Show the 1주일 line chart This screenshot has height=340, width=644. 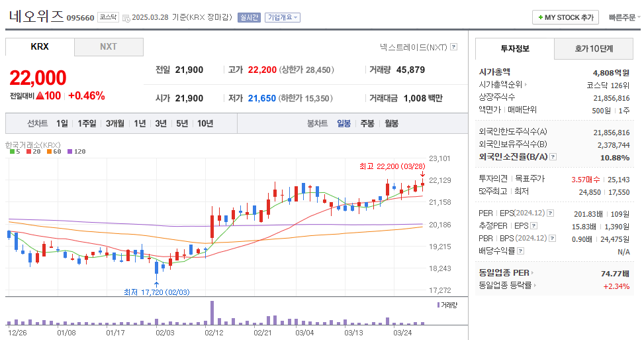click(x=87, y=123)
